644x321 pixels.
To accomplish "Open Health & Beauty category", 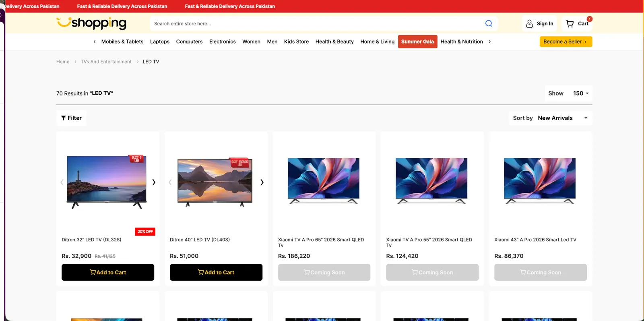I will pos(334,41).
